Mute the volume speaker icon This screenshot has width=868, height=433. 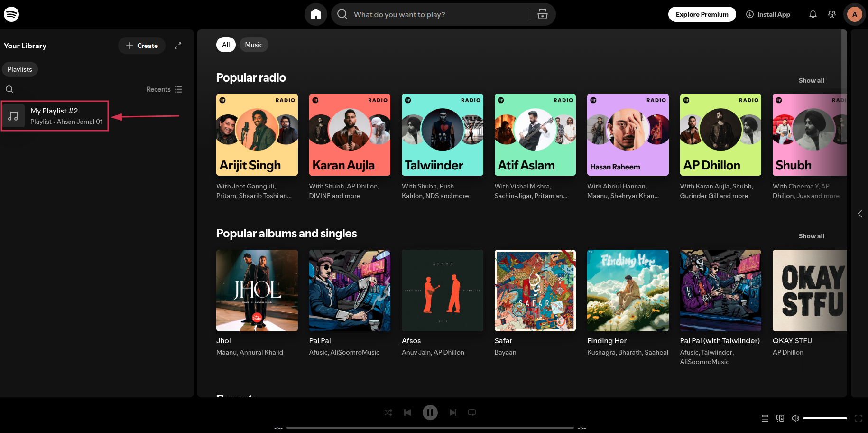795,418
